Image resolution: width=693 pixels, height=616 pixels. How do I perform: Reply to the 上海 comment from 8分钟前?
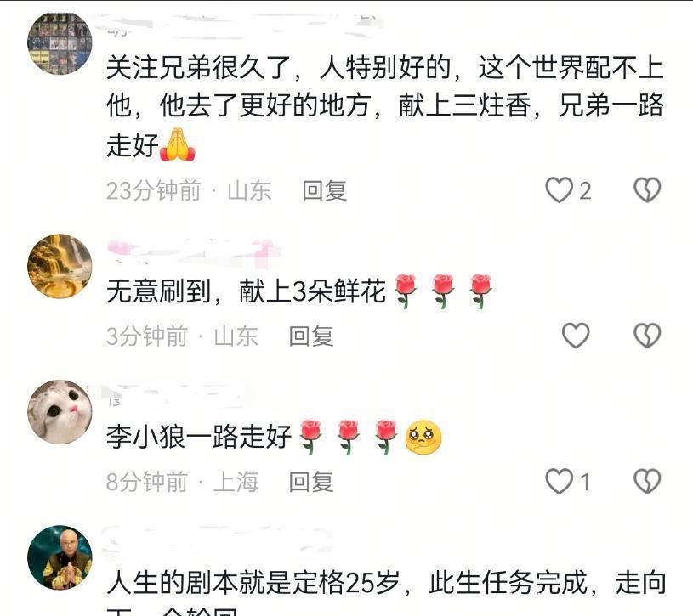point(311,481)
